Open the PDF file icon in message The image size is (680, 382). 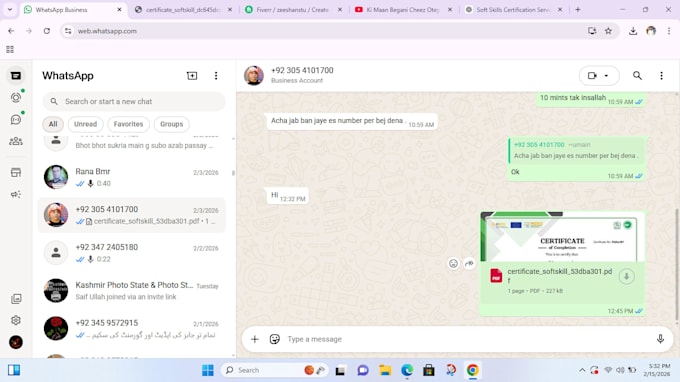pyautogui.click(x=496, y=276)
